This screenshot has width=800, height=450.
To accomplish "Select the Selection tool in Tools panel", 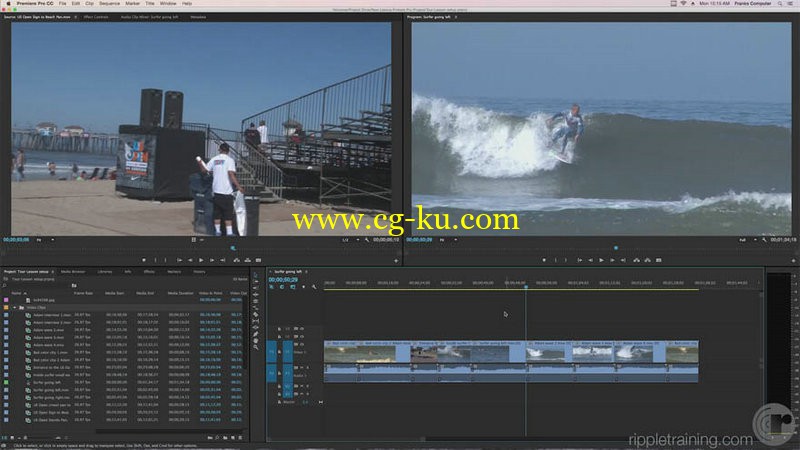I will (256, 274).
